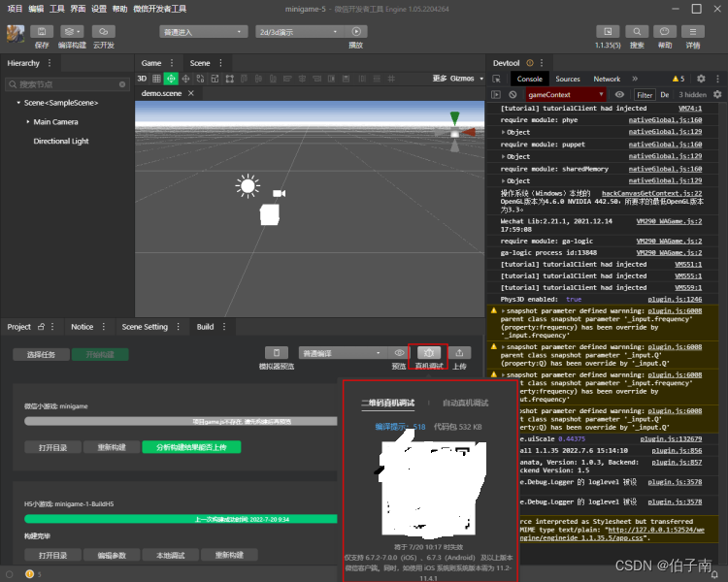728x582 pixels.
Task: Click the H5 build green progress bar
Action: point(182,519)
